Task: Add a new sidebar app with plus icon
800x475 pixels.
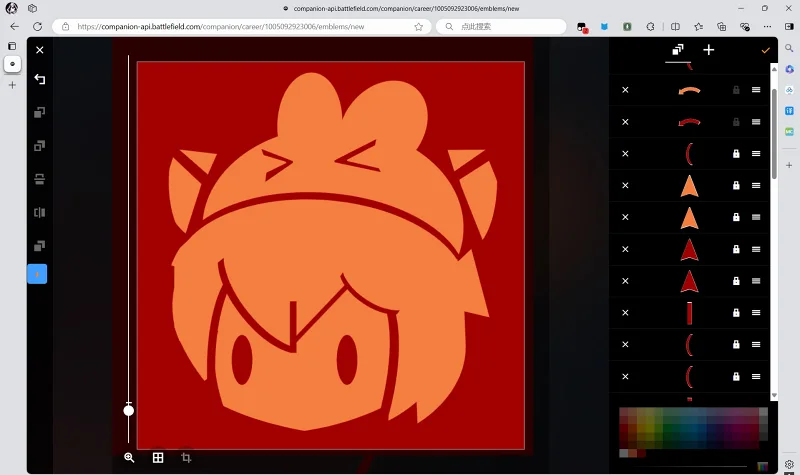Action: point(789,165)
